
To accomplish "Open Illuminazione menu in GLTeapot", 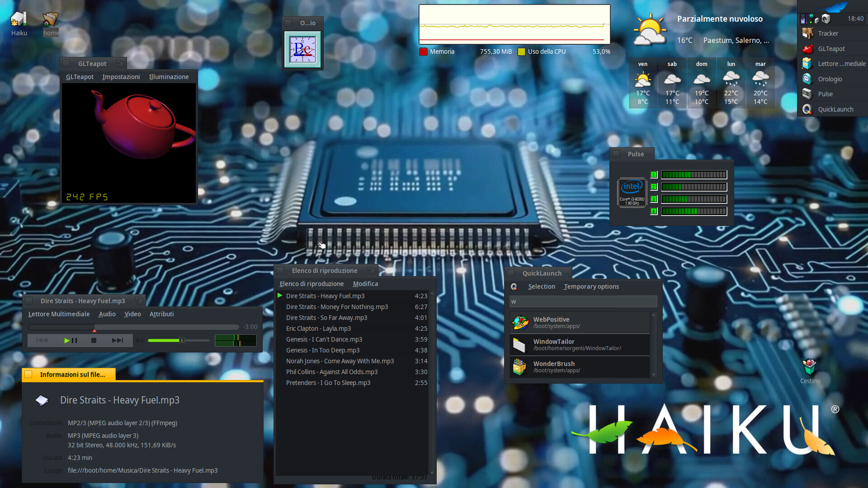I will point(169,77).
